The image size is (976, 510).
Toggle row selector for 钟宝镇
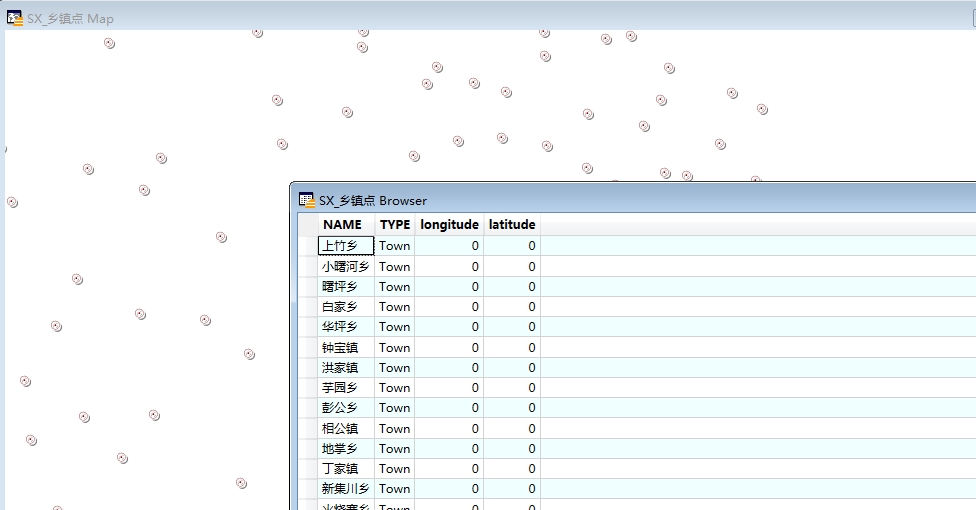coord(308,348)
